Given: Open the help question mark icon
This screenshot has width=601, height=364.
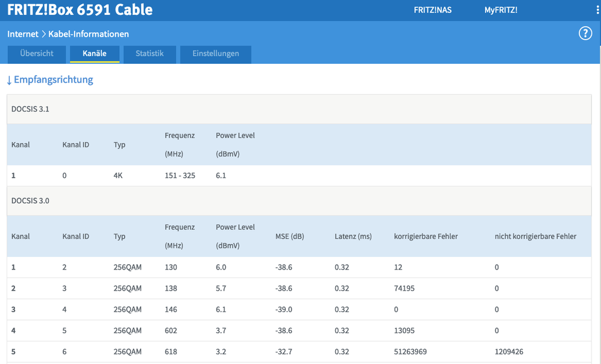Looking at the screenshot, I should (585, 34).
